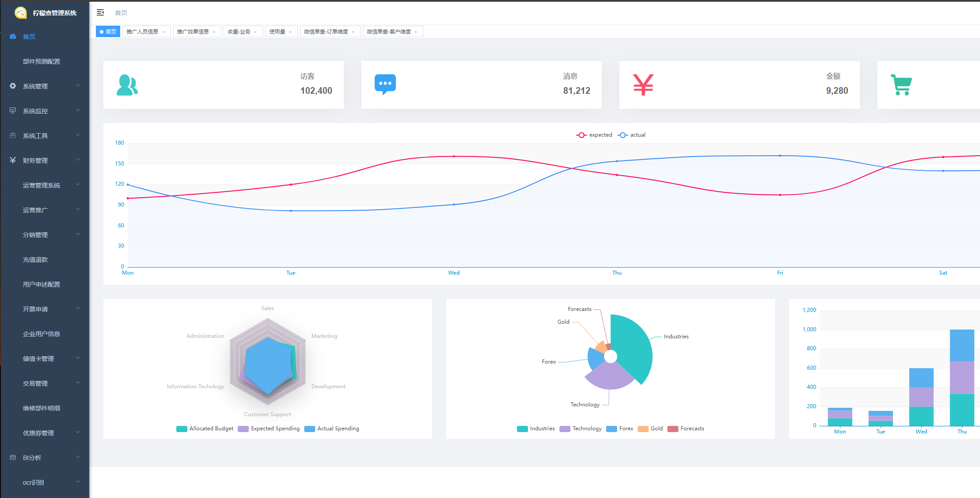Click the dashboard icon beside 首页 in the sidebar
Screen dimensions: 980x498
point(13,37)
